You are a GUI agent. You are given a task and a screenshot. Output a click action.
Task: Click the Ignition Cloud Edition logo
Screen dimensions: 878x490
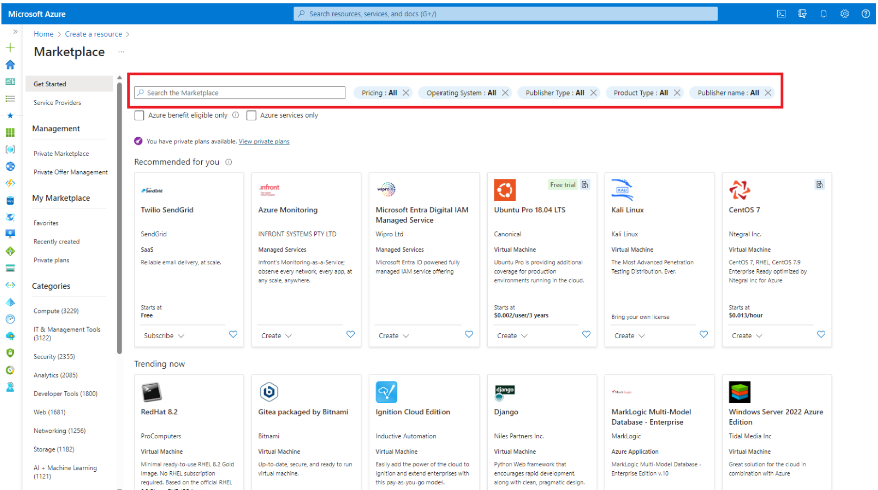click(x=386, y=392)
